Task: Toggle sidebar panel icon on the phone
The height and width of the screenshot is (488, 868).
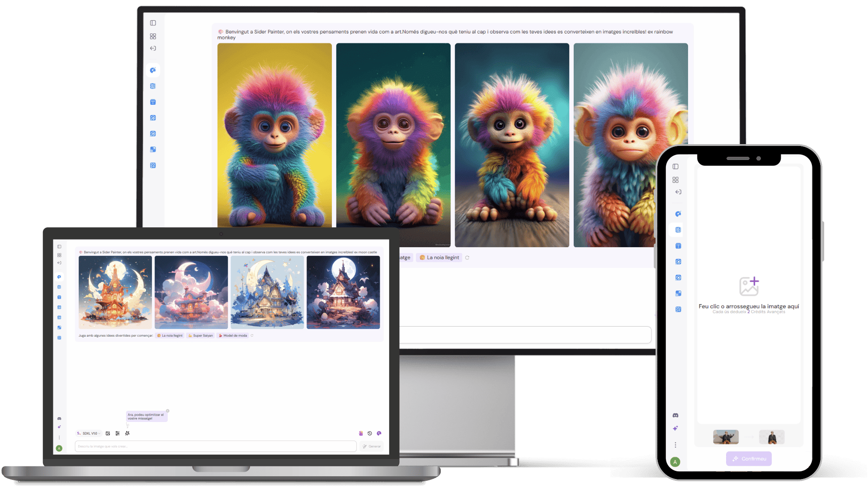Action: tap(675, 167)
